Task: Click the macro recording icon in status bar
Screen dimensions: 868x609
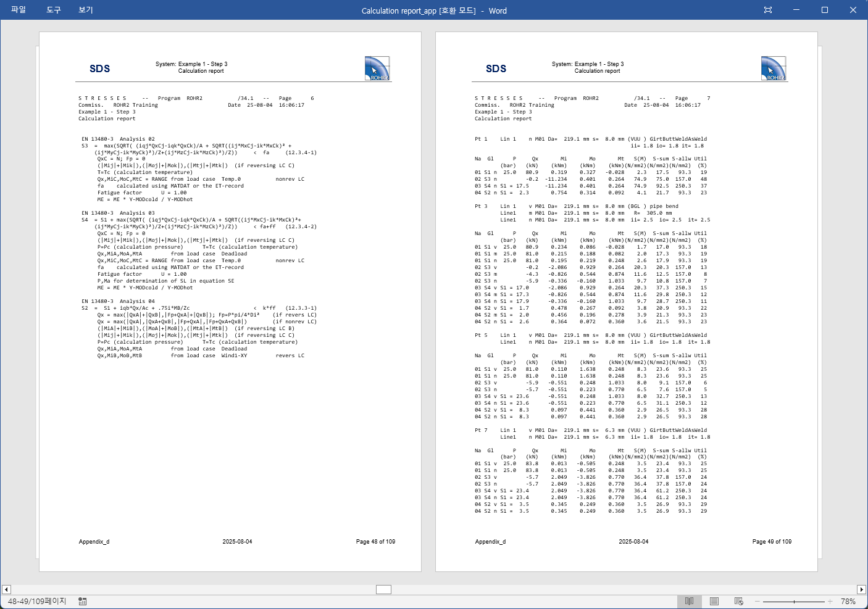Action: pyautogui.click(x=83, y=601)
